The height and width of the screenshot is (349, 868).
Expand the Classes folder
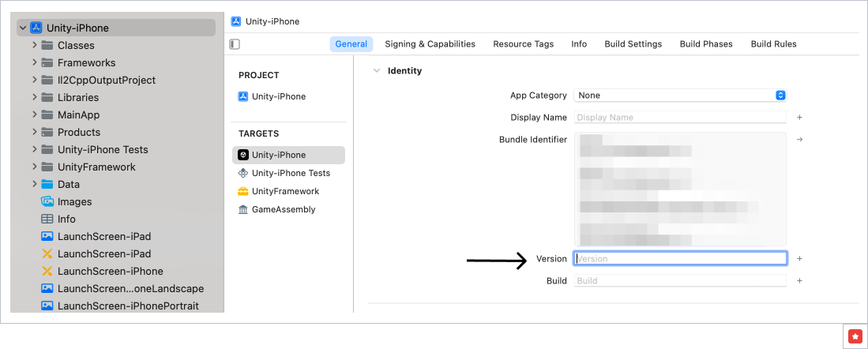click(x=35, y=45)
